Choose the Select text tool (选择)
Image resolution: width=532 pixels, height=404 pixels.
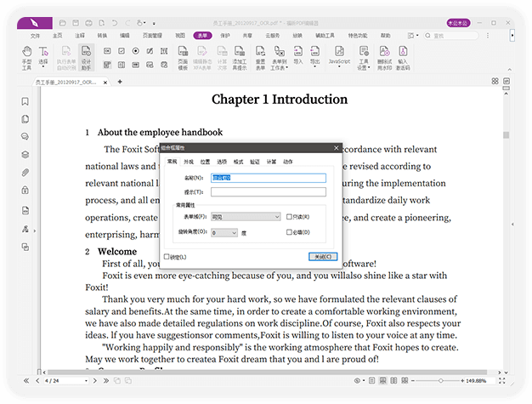43,57
